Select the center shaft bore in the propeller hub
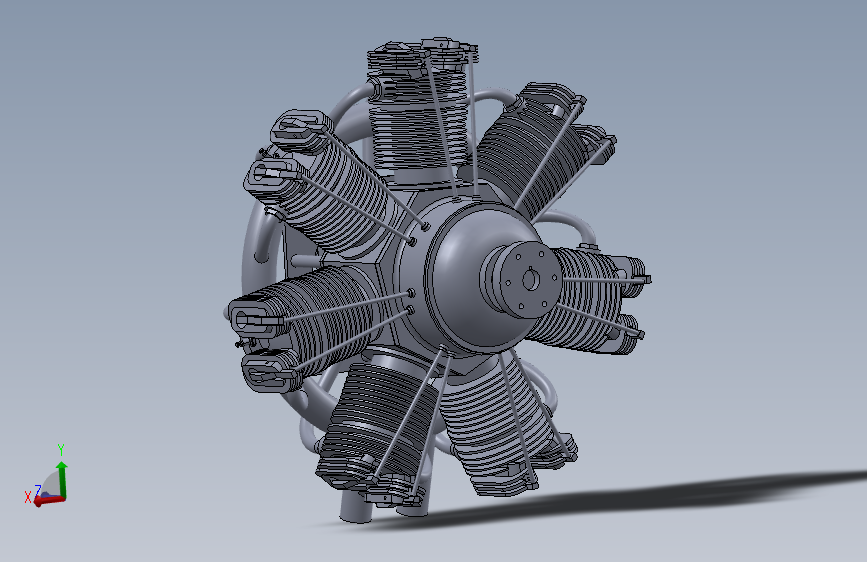Viewport: 867px width, 562px height. 530,280
